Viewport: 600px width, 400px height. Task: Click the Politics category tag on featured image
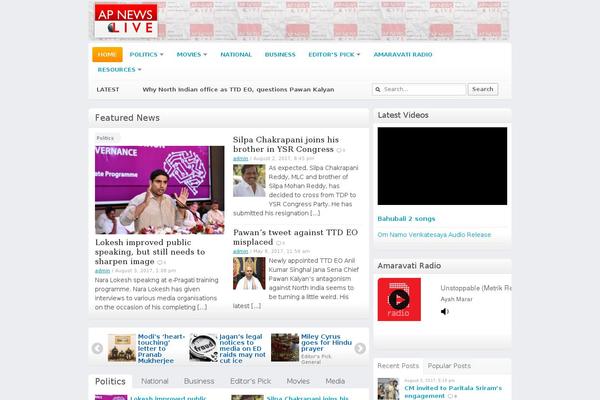(105, 138)
